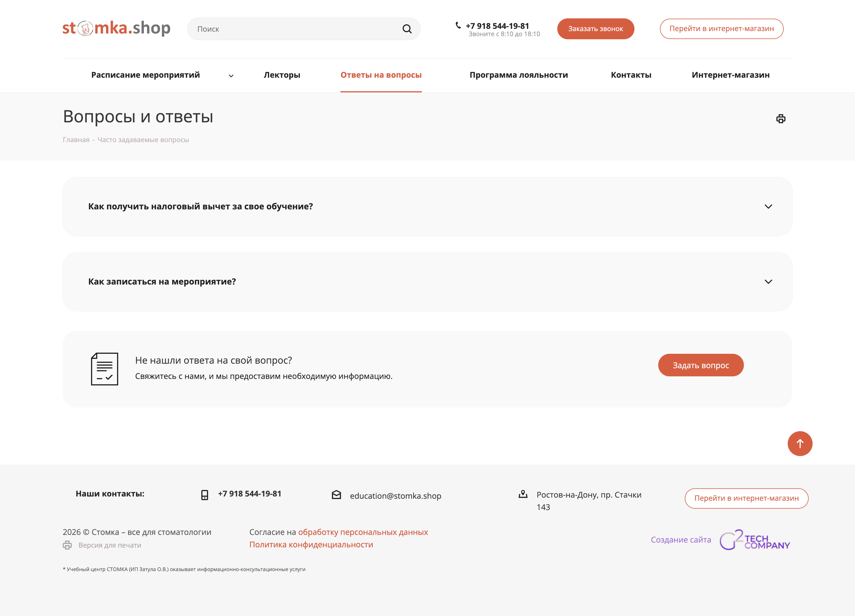Open Расписание мероприятий dropdown arrow

point(231,76)
